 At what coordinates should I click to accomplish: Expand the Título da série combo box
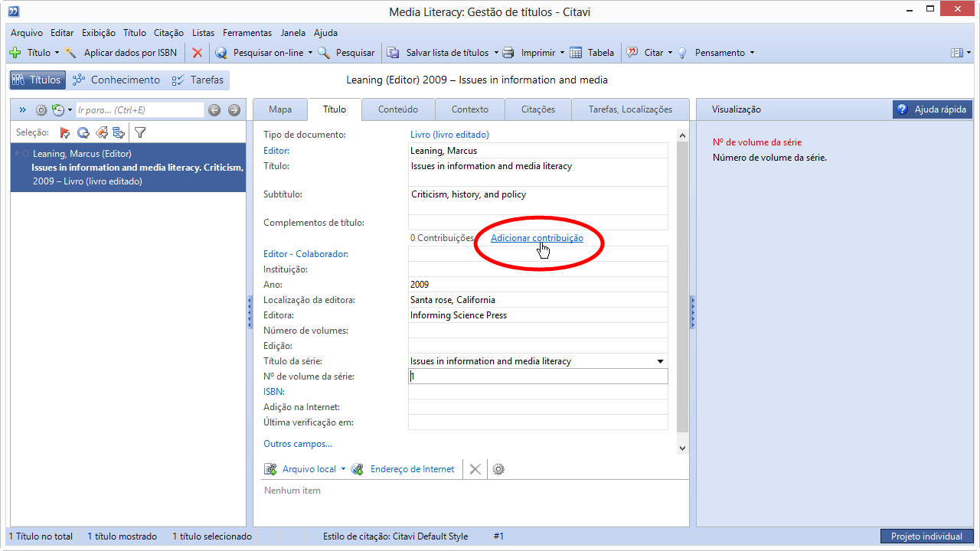click(x=660, y=361)
